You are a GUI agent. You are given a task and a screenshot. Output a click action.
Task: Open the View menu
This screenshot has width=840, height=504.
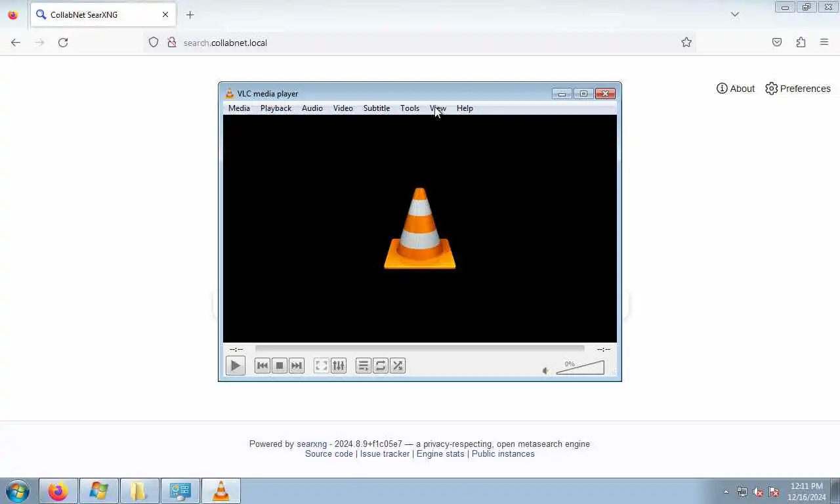pyautogui.click(x=438, y=108)
